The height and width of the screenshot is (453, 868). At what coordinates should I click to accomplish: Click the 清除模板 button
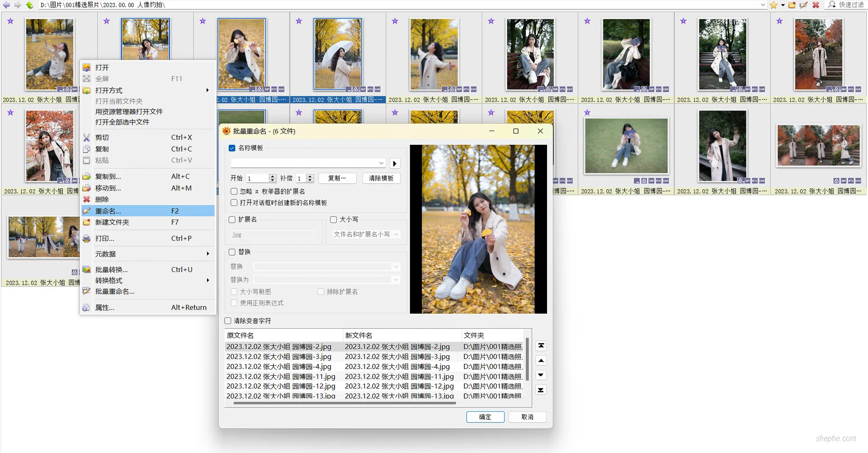(381, 178)
